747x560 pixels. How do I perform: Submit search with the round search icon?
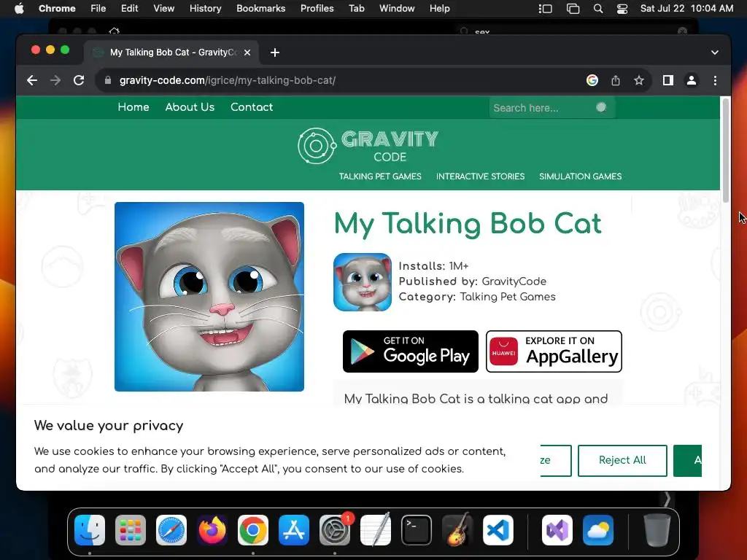click(601, 107)
